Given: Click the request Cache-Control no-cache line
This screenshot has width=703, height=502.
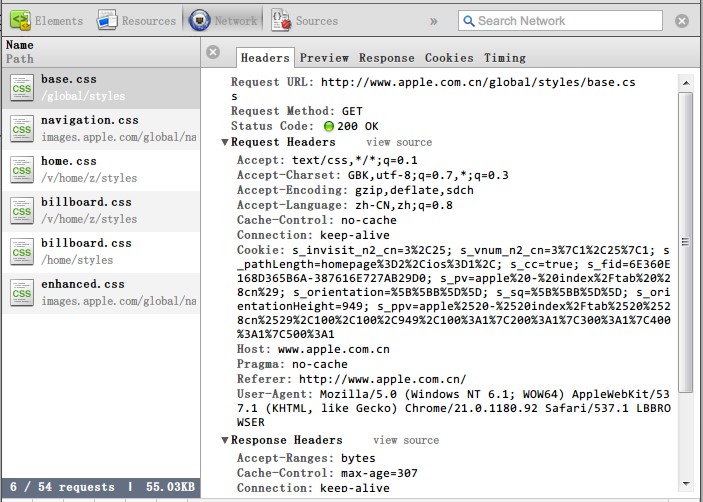Looking at the screenshot, I should pos(317,220).
